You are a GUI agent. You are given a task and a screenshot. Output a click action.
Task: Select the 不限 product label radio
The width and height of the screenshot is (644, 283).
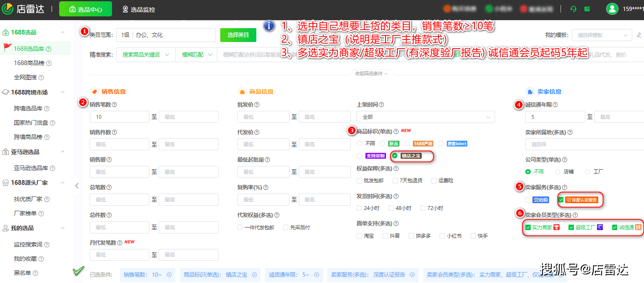point(359,144)
